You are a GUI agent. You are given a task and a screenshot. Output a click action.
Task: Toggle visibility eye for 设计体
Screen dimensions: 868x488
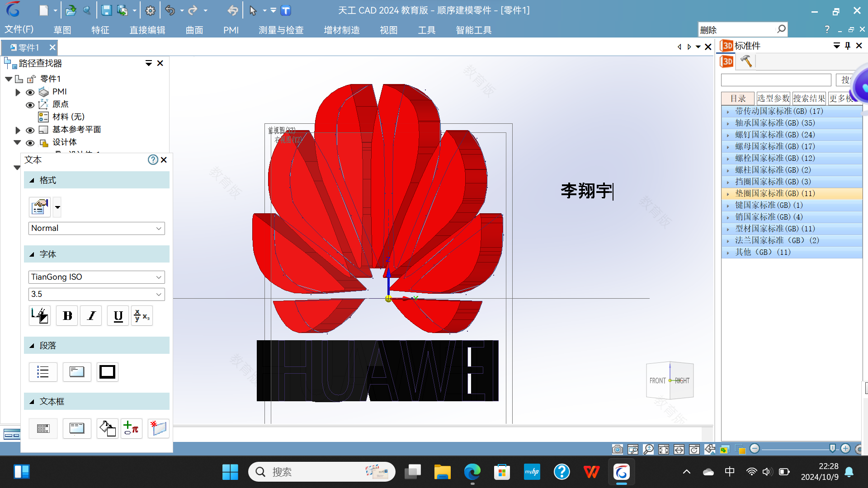pyautogui.click(x=30, y=143)
